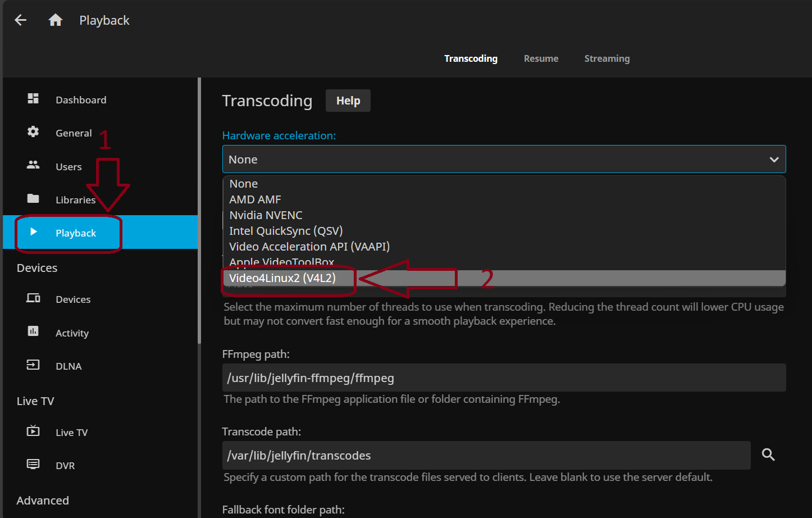812x518 pixels.
Task: Open the Hardware acceleration dropdown
Action: [x=504, y=159]
